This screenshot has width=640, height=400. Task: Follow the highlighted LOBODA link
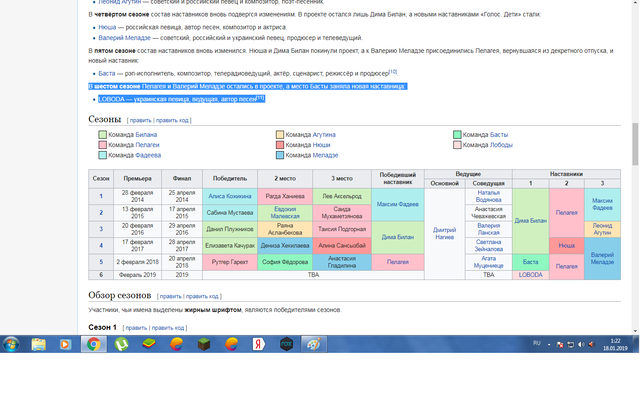point(111,99)
